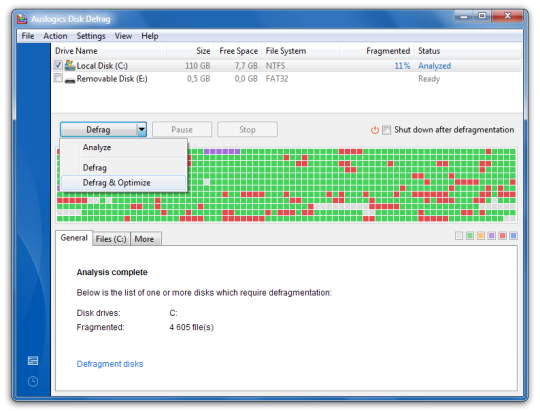Click the Analysis complete heading
The width and height of the screenshot is (540, 411).
coord(112,272)
